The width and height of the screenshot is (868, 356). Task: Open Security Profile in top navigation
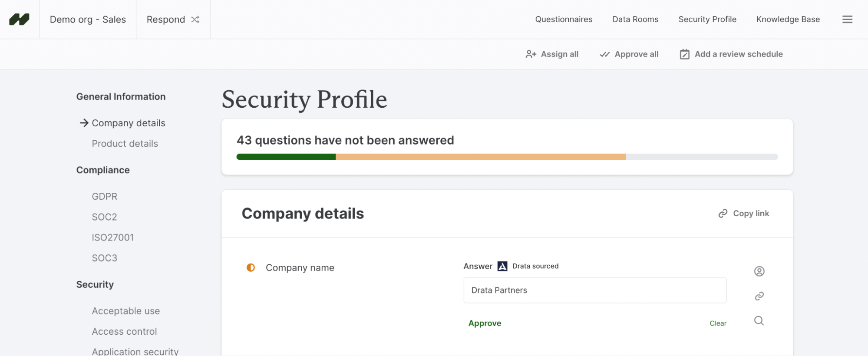(x=707, y=20)
